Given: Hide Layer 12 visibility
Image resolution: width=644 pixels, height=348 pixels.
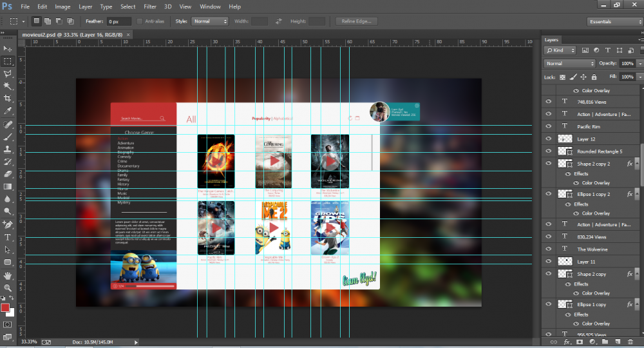Looking at the screenshot, I should [x=548, y=139].
